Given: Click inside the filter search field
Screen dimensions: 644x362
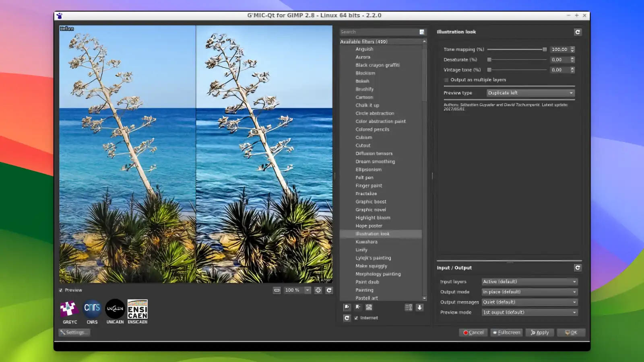Looking at the screenshot, I should pos(378,32).
